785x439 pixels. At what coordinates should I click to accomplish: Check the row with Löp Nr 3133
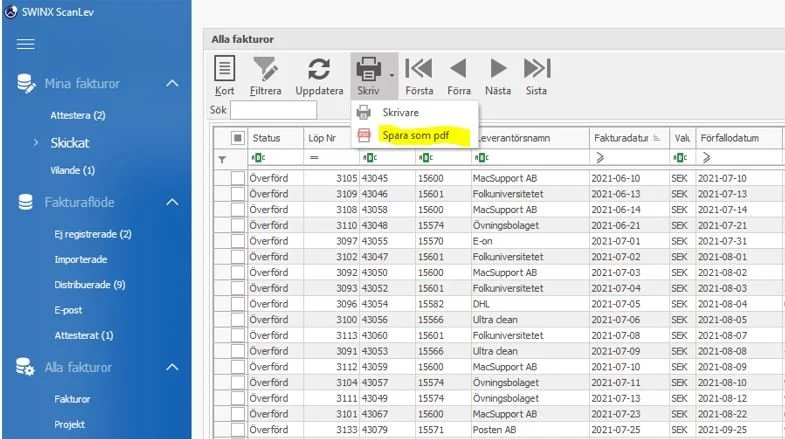[x=238, y=429]
